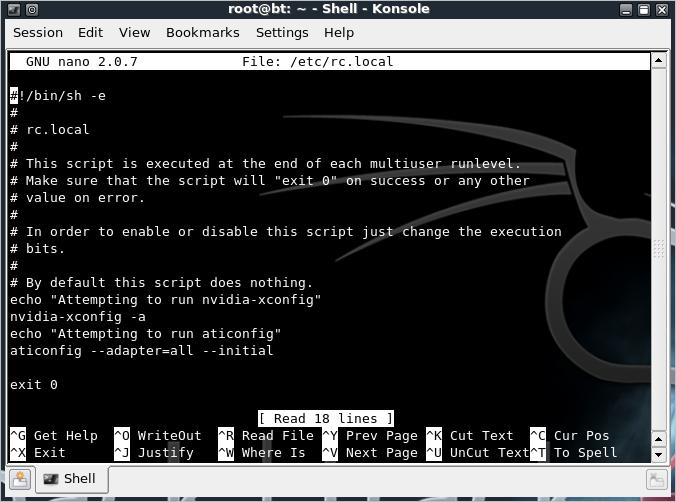Open the Bookmarks menu
The image size is (676, 502).
point(203,33)
